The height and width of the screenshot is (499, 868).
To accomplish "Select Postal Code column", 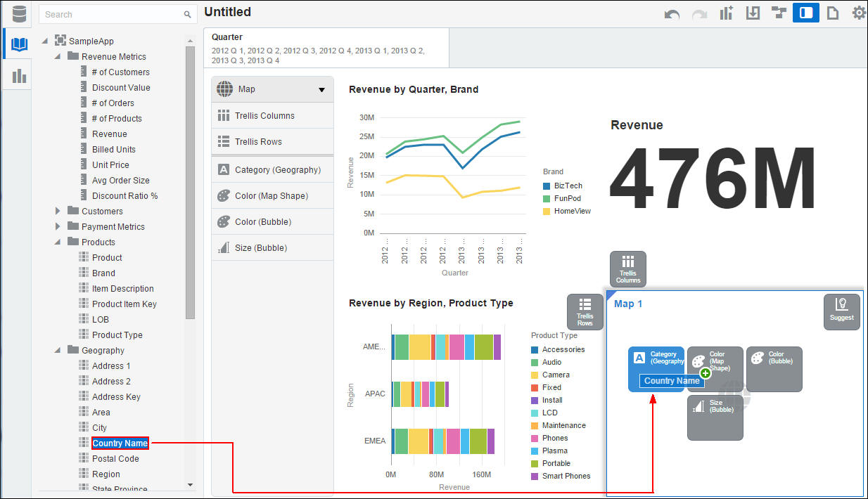I will pos(115,458).
